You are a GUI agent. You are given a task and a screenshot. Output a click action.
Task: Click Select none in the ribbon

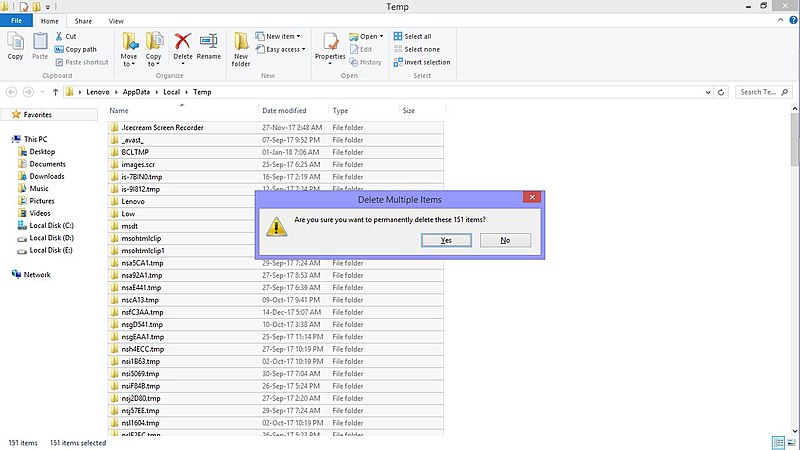coord(417,49)
